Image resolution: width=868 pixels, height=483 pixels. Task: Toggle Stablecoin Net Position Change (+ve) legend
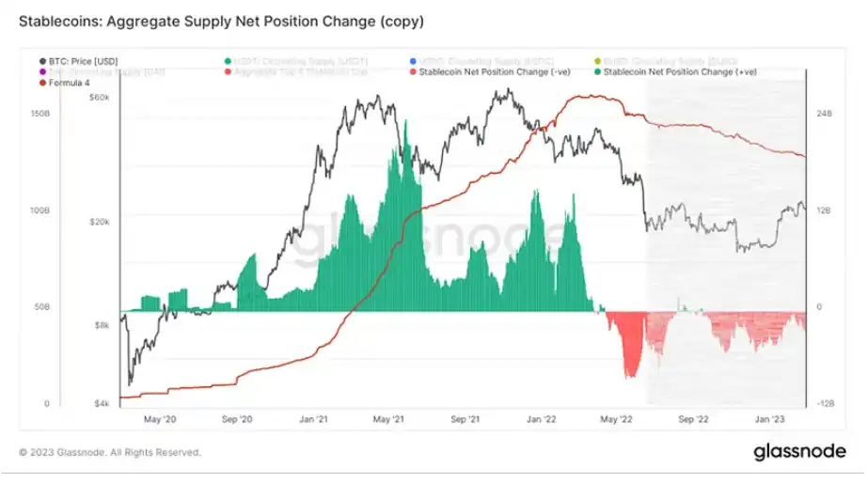[675, 72]
